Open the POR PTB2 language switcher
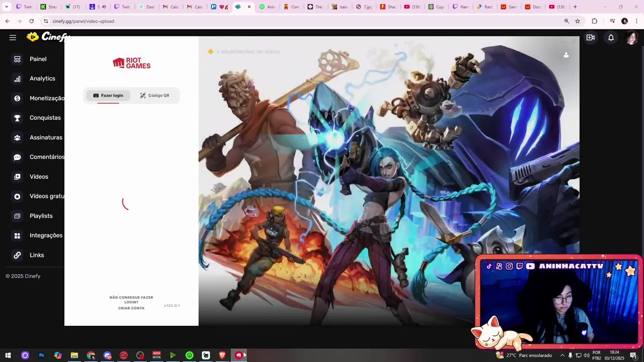 point(597,355)
